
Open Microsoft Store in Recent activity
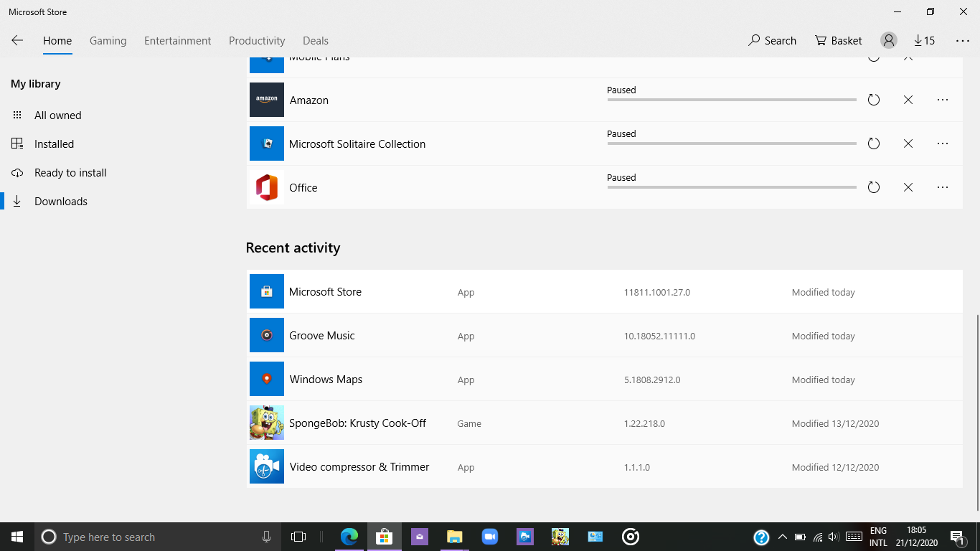click(605, 292)
